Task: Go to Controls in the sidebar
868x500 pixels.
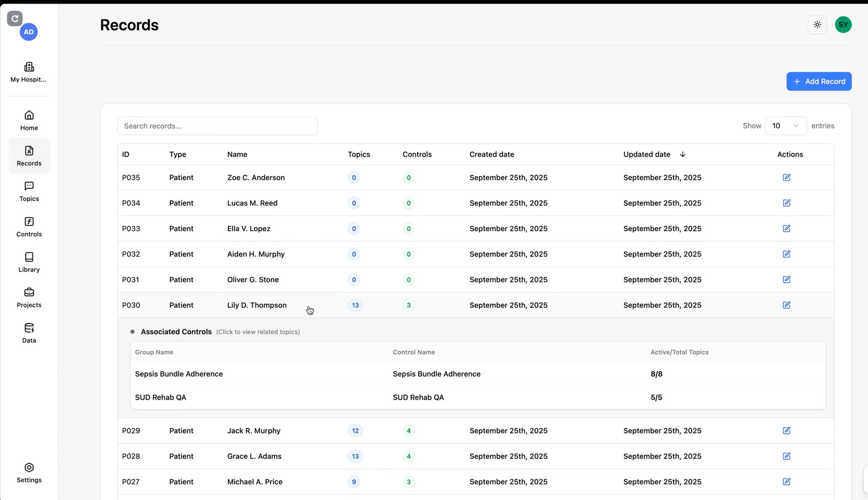Action: click(x=29, y=227)
